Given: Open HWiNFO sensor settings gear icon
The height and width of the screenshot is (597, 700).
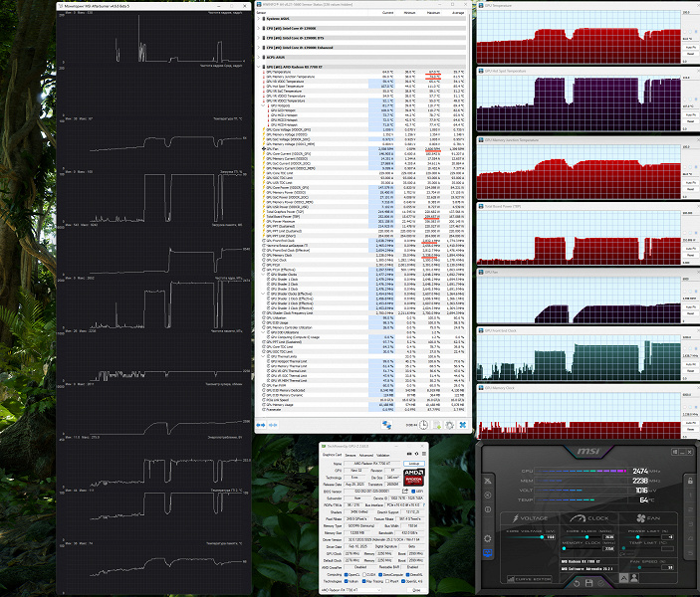Looking at the screenshot, I should [x=449, y=425].
